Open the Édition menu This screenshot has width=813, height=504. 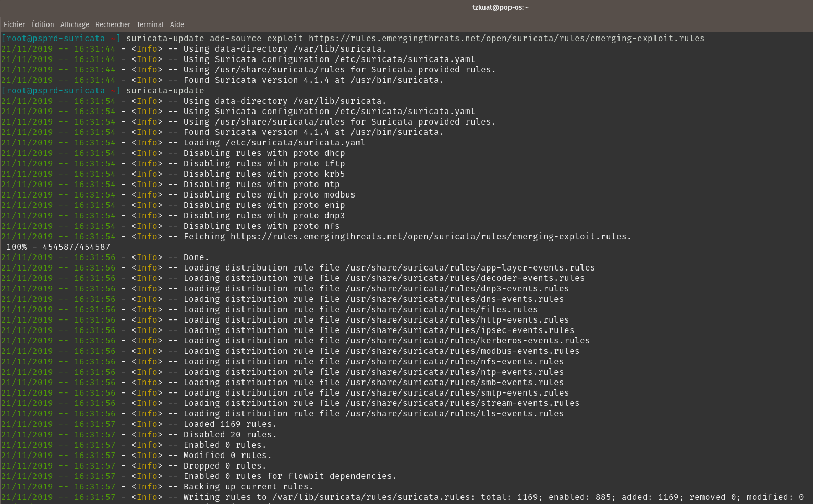click(42, 24)
